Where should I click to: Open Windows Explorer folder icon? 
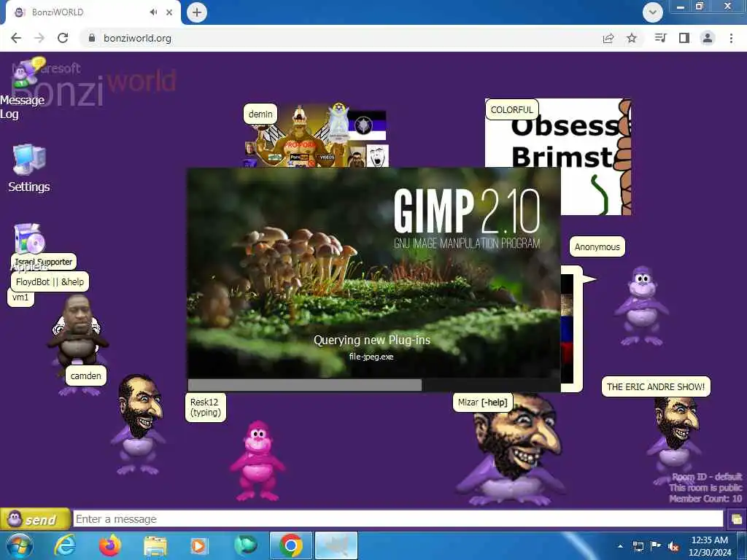click(x=155, y=546)
